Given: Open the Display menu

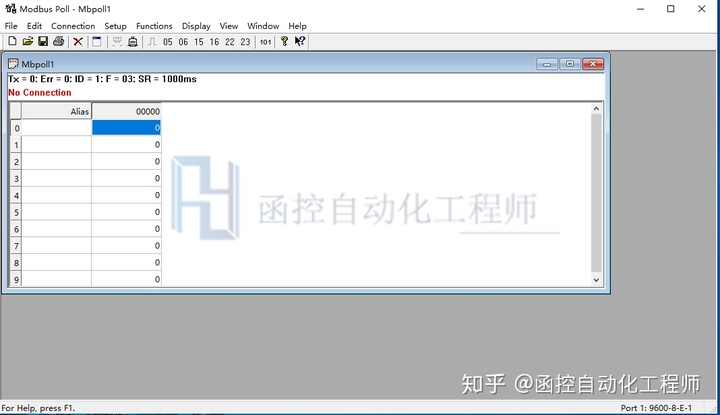Looking at the screenshot, I should [196, 26].
